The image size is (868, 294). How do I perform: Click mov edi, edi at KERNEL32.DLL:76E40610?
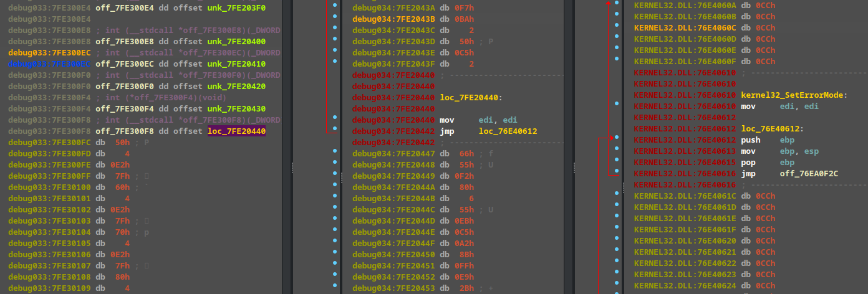(x=779, y=107)
